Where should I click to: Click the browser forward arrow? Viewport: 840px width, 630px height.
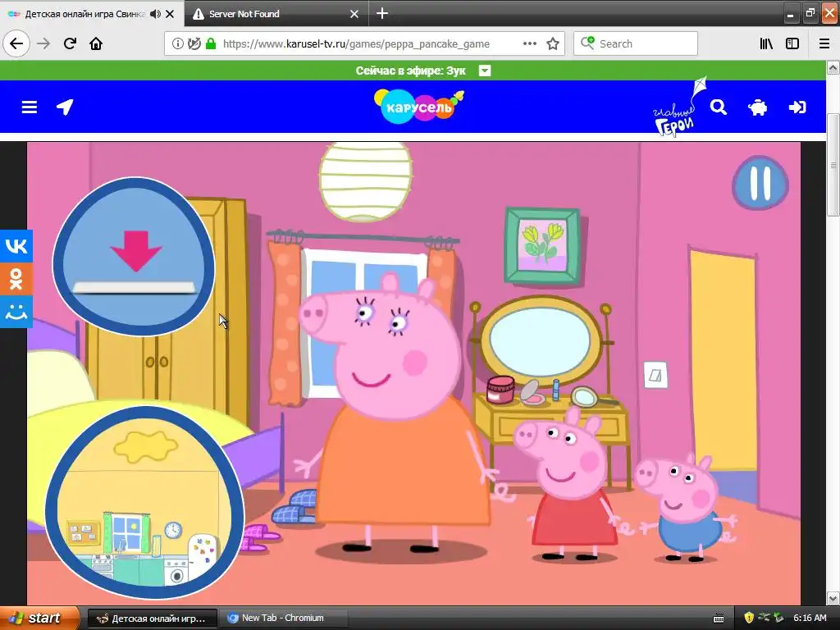[43, 43]
